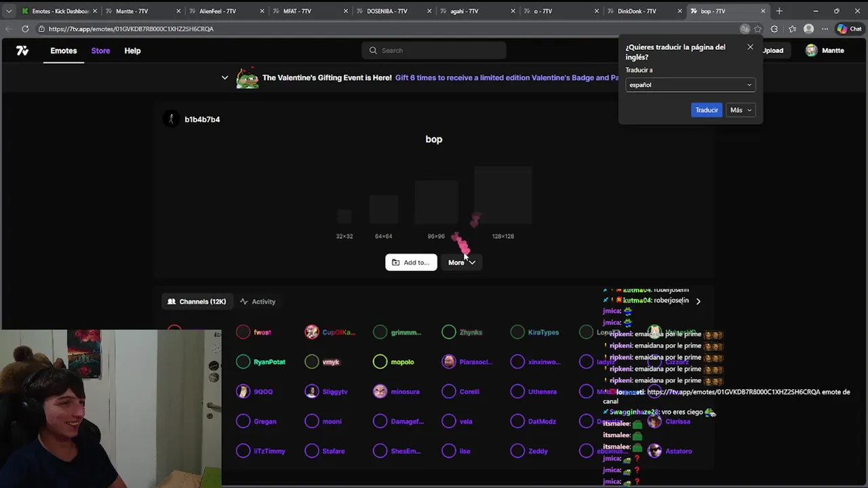Image resolution: width=868 pixels, height=488 pixels.
Task: Click the Piarasoci... channel avatar
Action: tap(449, 362)
